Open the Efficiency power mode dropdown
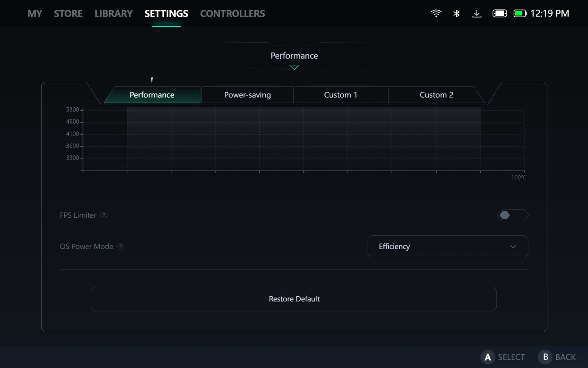Image resolution: width=588 pixels, height=368 pixels. point(448,246)
